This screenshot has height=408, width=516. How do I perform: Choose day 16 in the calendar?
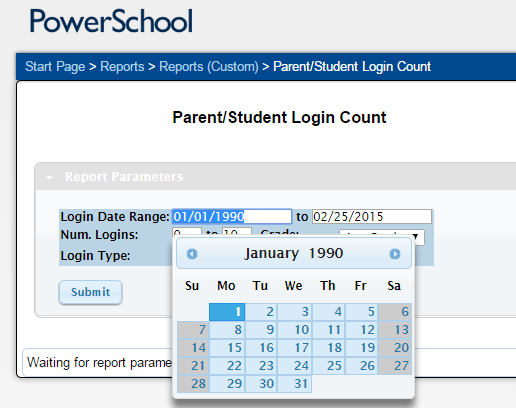[261, 348]
